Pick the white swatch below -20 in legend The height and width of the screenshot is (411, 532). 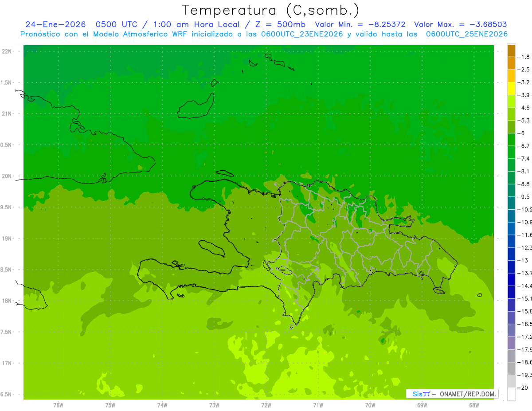(511, 394)
